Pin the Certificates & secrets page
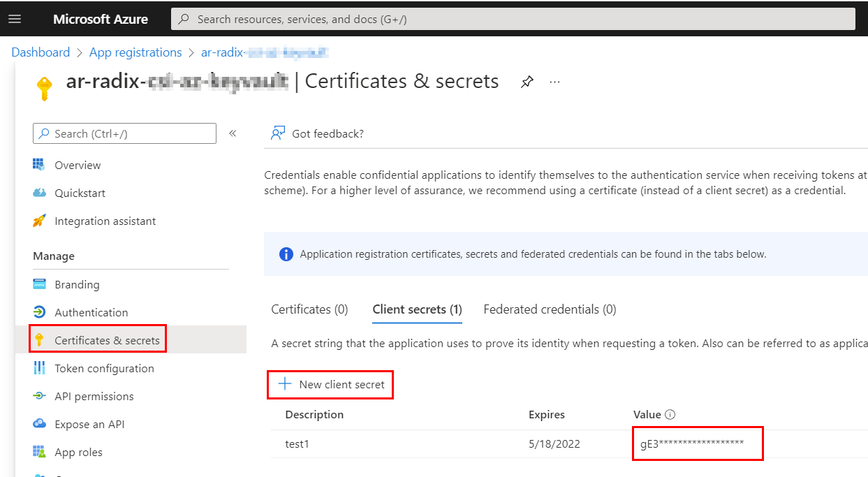 click(527, 82)
